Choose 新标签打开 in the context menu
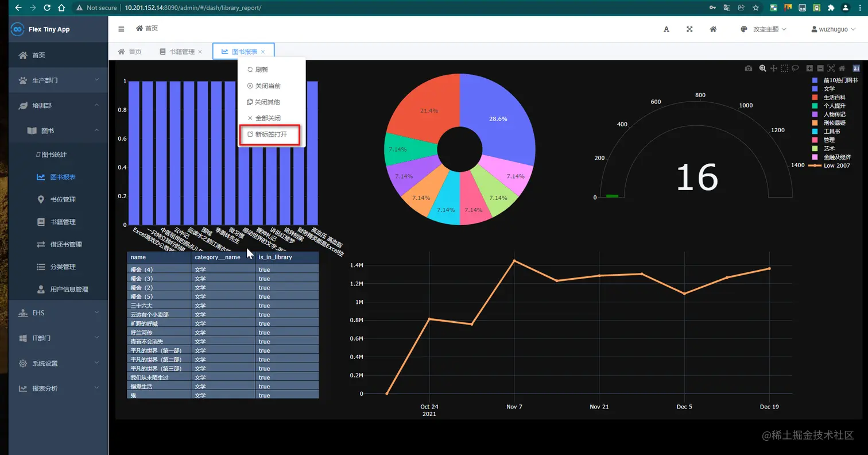 (272, 134)
